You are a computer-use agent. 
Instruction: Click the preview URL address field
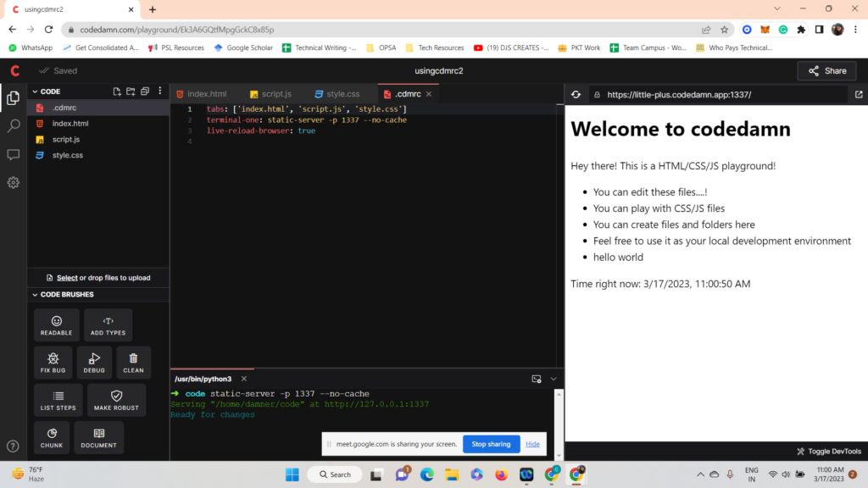(x=719, y=95)
